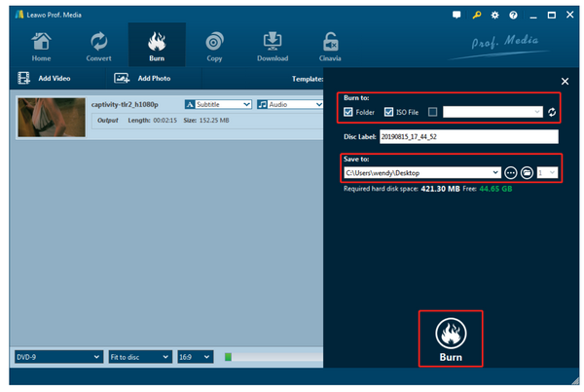Uncheck the Folder checkbox
Viewport: 584px width, 392px height.
(348, 112)
